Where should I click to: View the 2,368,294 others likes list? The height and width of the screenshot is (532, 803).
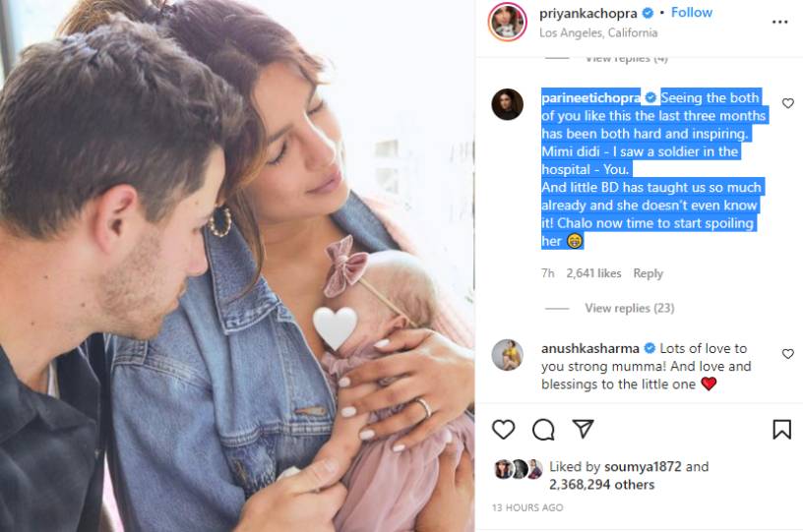click(601, 485)
